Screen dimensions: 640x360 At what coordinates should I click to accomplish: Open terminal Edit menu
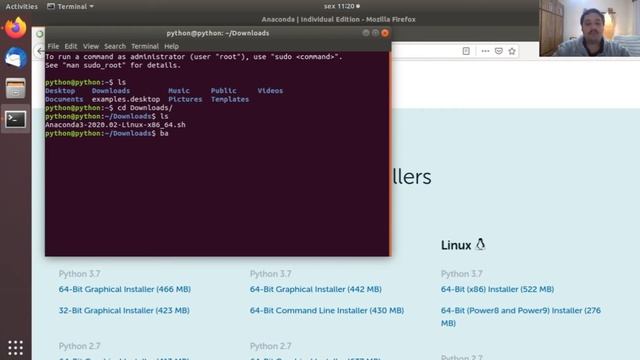pyautogui.click(x=71, y=46)
